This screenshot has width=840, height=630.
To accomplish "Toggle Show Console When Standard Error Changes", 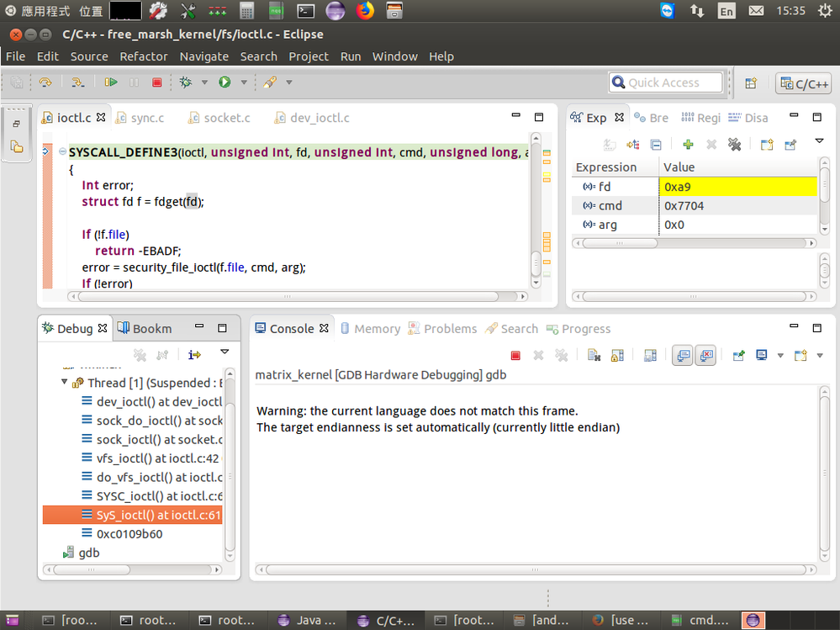I will coord(706,355).
